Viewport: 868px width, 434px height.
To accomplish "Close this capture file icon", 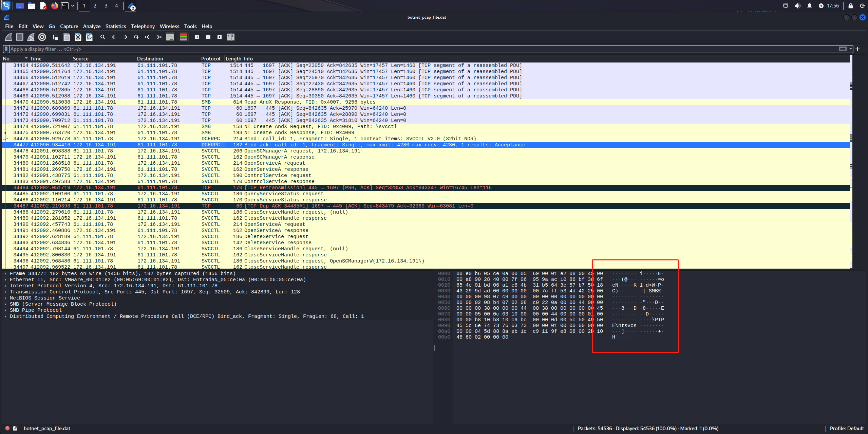I will tap(78, 37).
